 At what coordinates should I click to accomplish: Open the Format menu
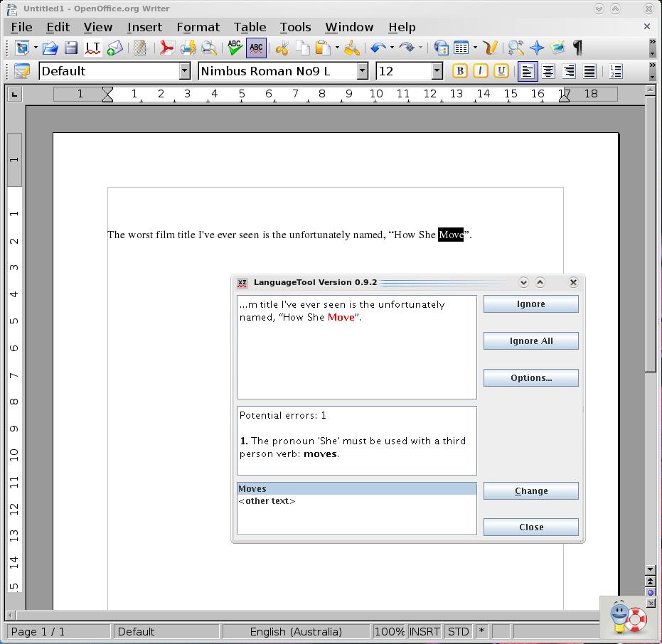[x=198, y=27]
